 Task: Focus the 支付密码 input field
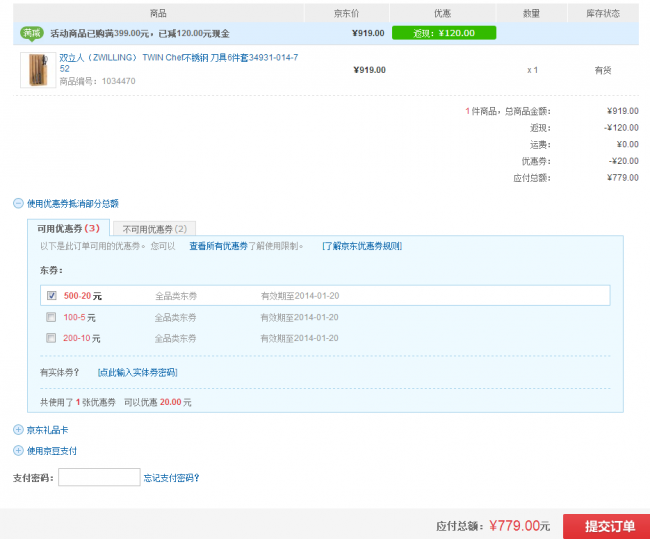(99, 477)
